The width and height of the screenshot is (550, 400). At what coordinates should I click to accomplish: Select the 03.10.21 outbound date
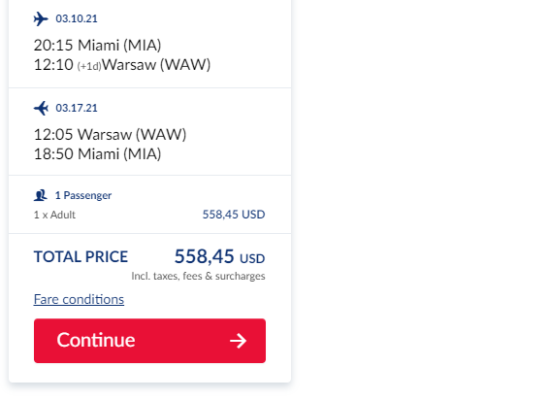click(x=76, y=19)
